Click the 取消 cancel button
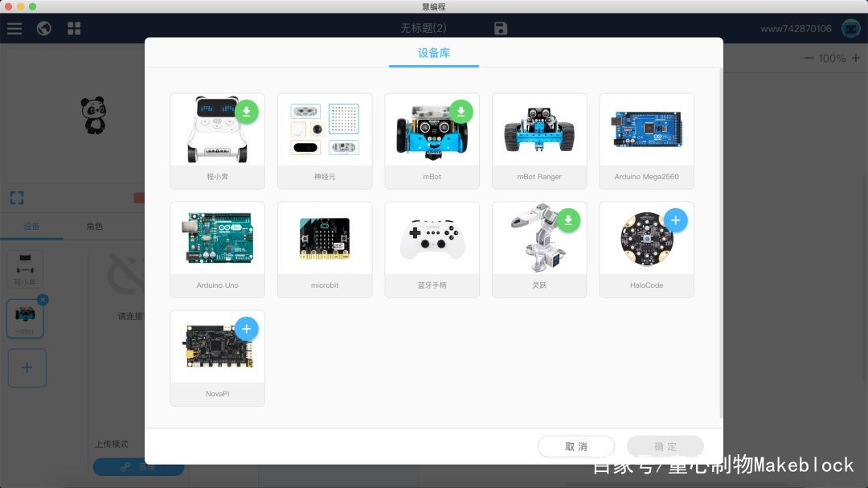868x488 pixels. (576, 446)
